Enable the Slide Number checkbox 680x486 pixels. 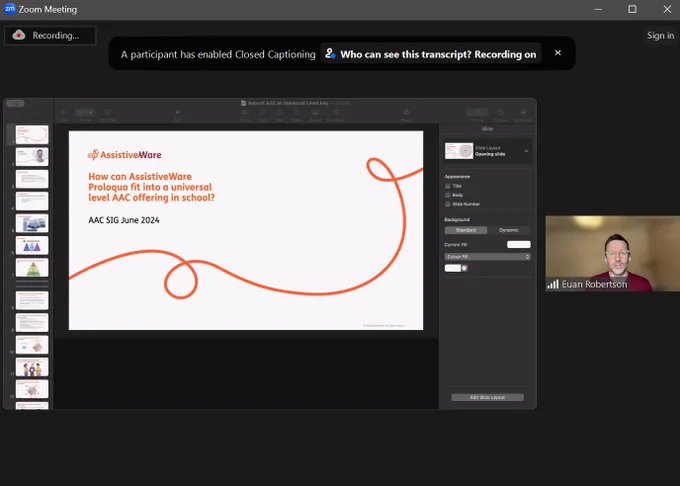pos(448,204)
